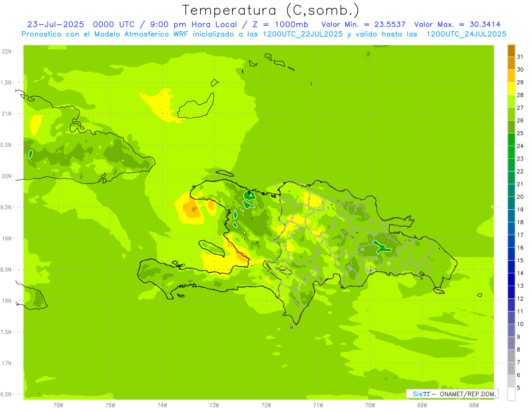
Task: Click the colorbar label 20
Action: click(x=520, y=197)
